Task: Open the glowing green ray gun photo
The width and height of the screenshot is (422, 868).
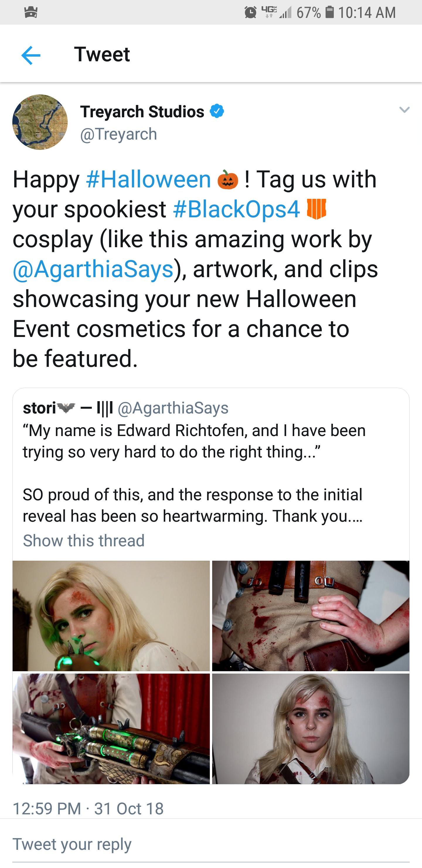Action: pos(111,728)
